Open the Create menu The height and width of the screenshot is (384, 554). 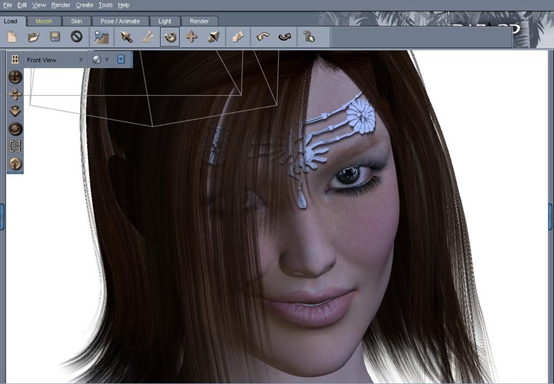point(84,5)
